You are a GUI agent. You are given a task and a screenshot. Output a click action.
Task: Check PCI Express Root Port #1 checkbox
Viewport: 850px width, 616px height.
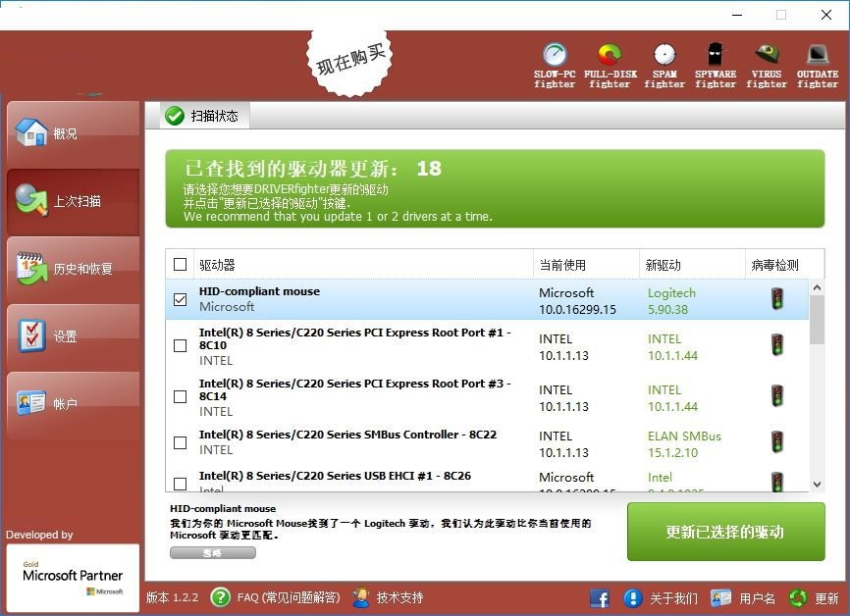coord(180,345)
